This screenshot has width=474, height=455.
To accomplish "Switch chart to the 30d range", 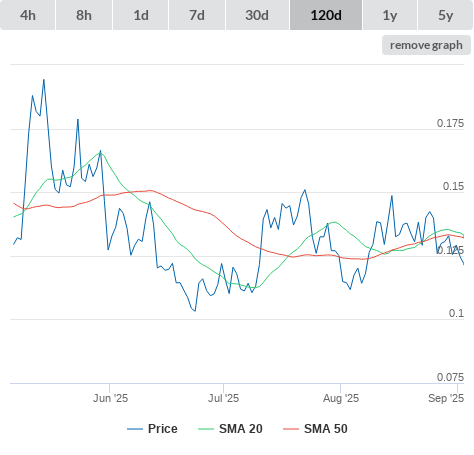I will (x=257, y=15).
